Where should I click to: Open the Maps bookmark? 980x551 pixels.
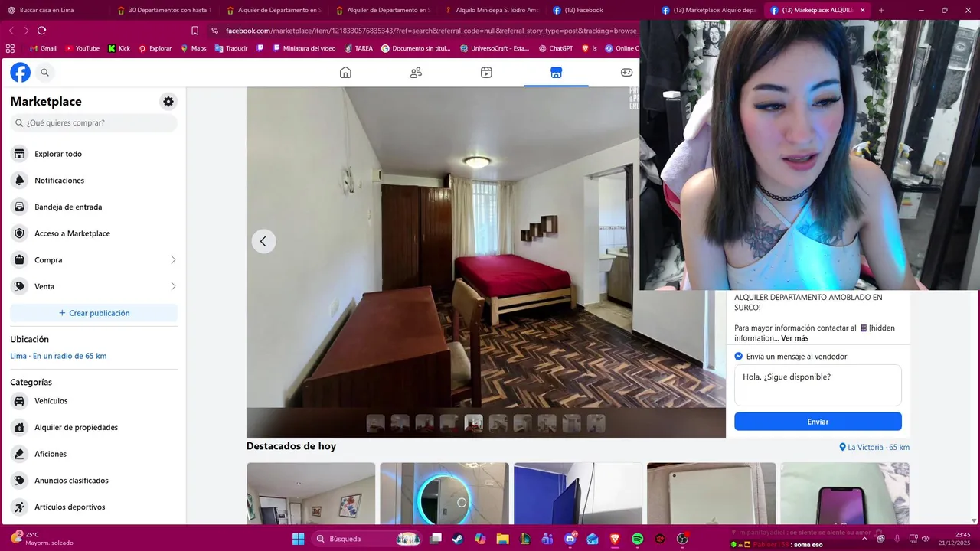[194, 48]
